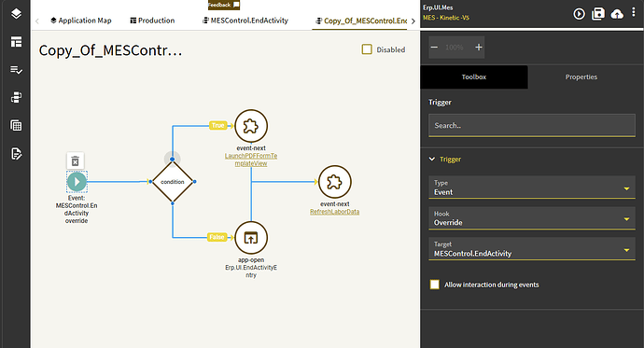
Task: Click the False branch label
Action: [217, 237]
